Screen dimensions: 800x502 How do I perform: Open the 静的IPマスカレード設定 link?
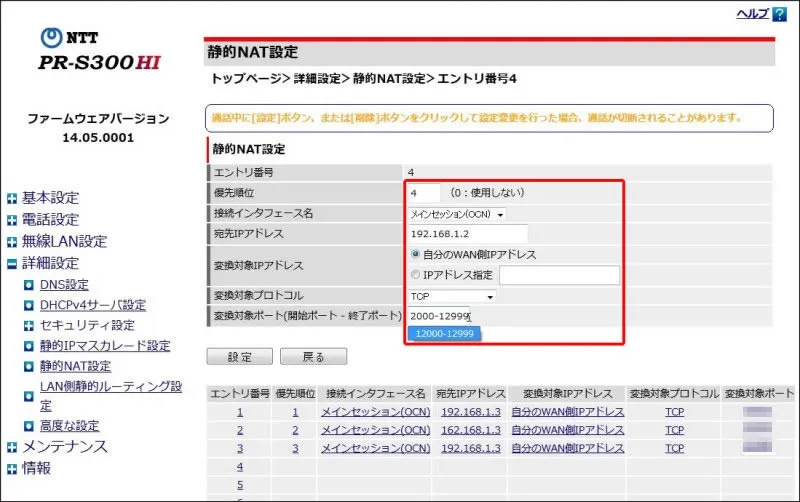click(105, 345)
